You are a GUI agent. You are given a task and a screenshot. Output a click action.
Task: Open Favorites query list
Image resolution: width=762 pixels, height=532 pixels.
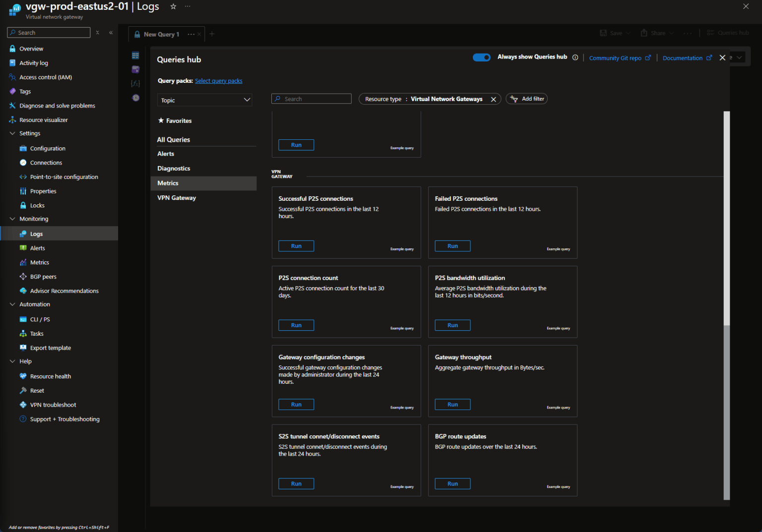175,120
